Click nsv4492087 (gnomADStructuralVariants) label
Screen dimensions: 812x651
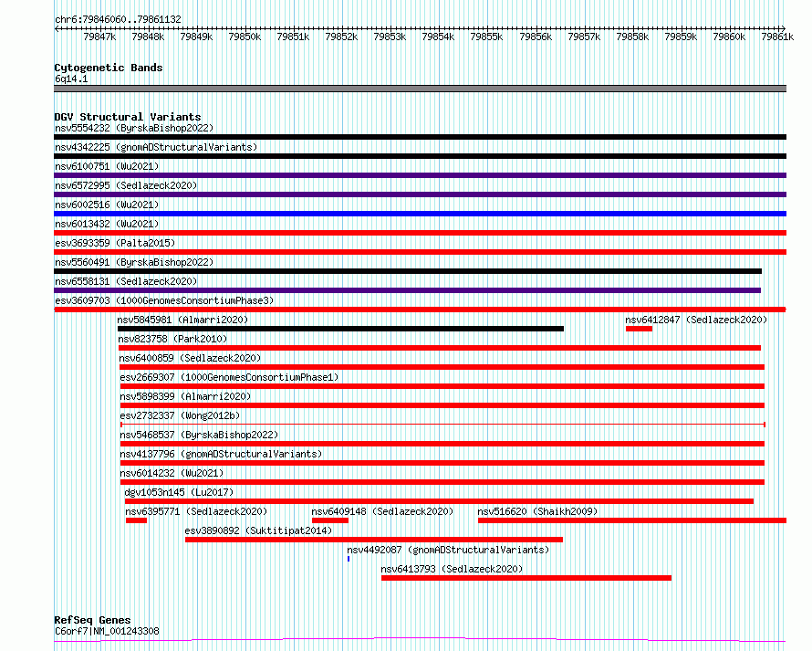[x=448, y=550]
